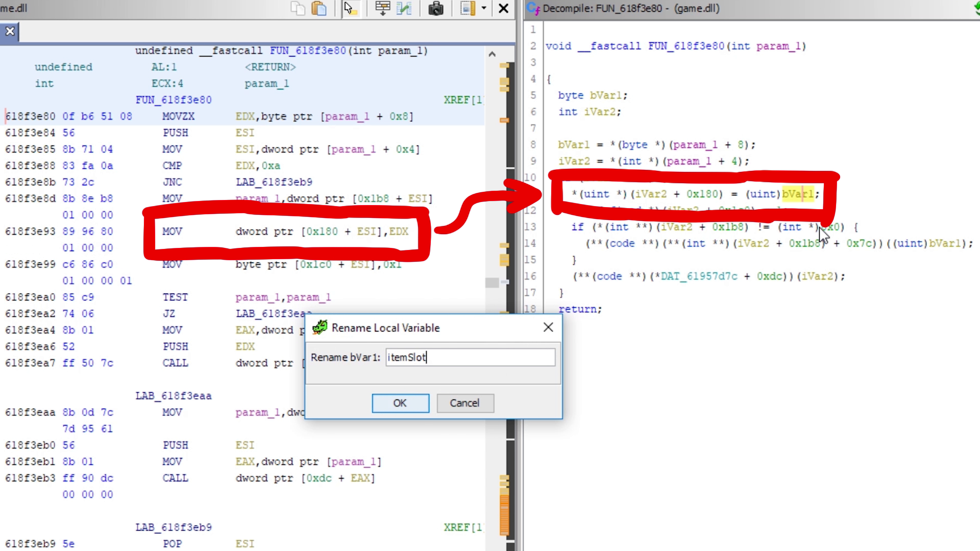Open the Edit Listing Fields icon
Screen dimensions: 980x551
tap(382, 9)
